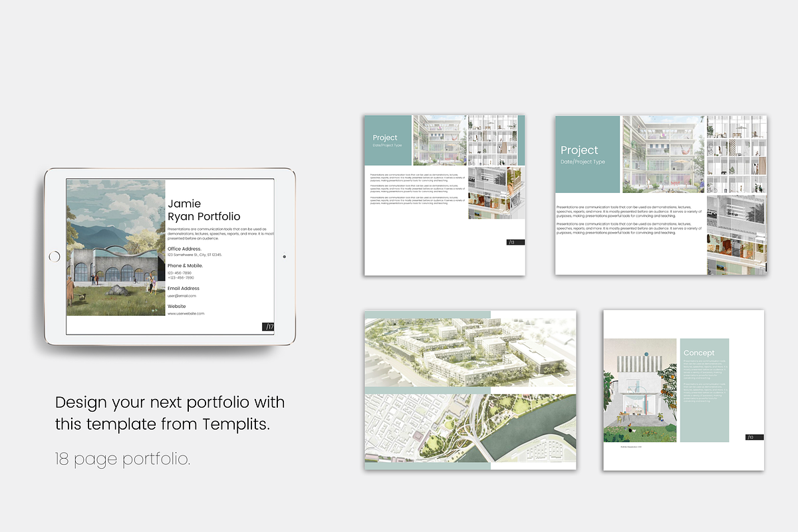The width and height of the screenshot is (798, 532).
Task: Open the site plan aerial slide thumbnail
Action: [x=470, y=390]
